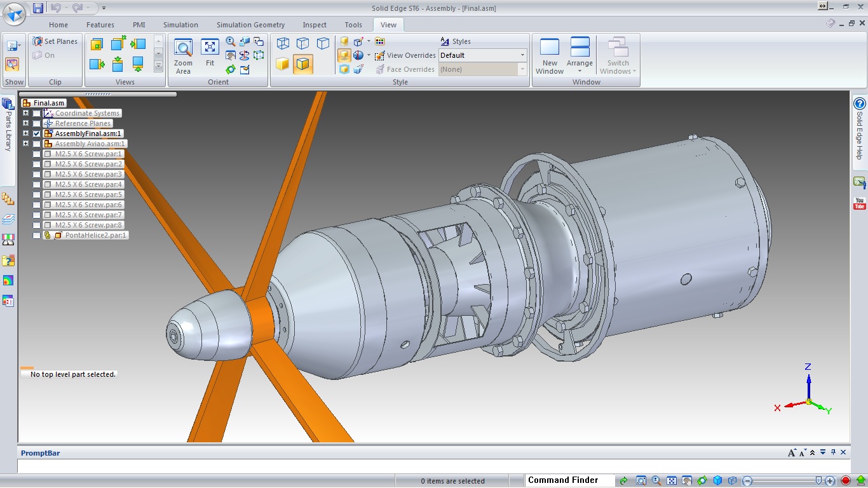868x488 pixels.
Task: Open the YouTube panel in the right sidebar
Action: tap(860, 204)
